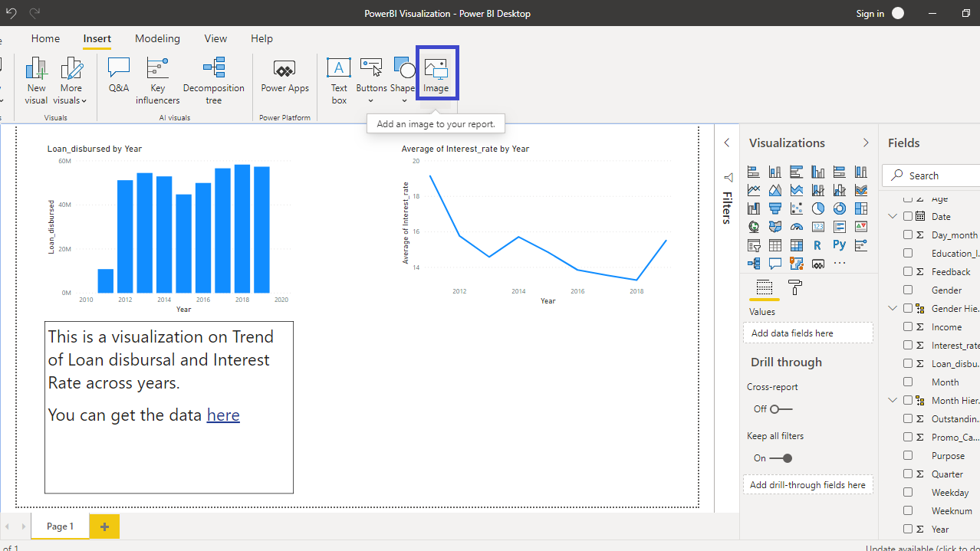Toggle Keep all filters switch
980x551 pixels.
(x=781, y=458)
